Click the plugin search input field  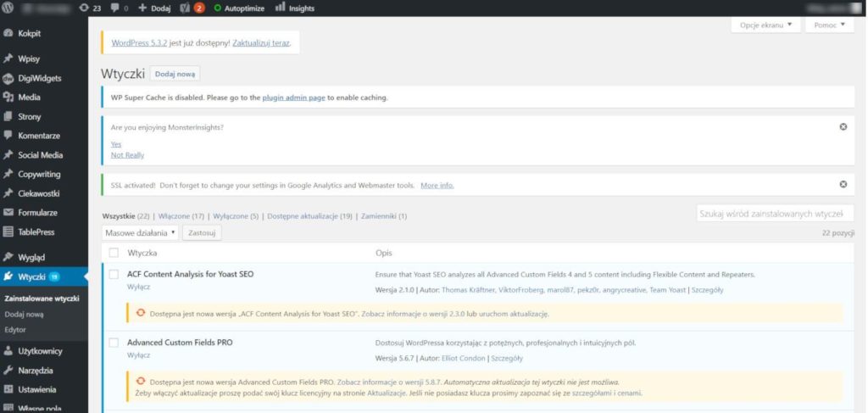[775, 214]
